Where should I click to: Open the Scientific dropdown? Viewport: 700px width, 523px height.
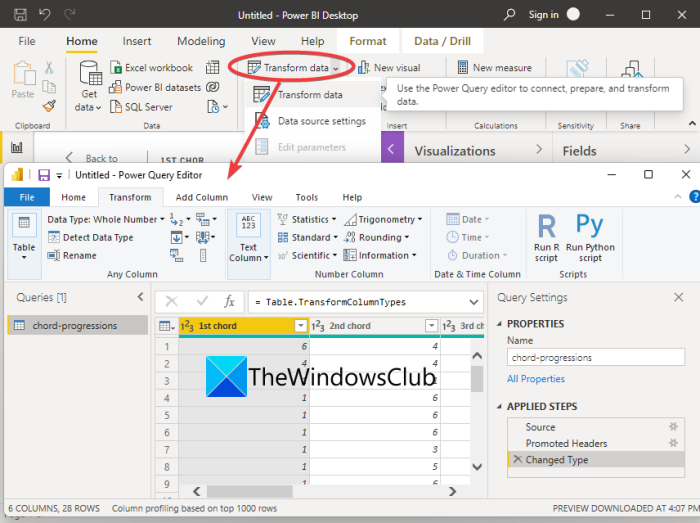tap(307, 255)
